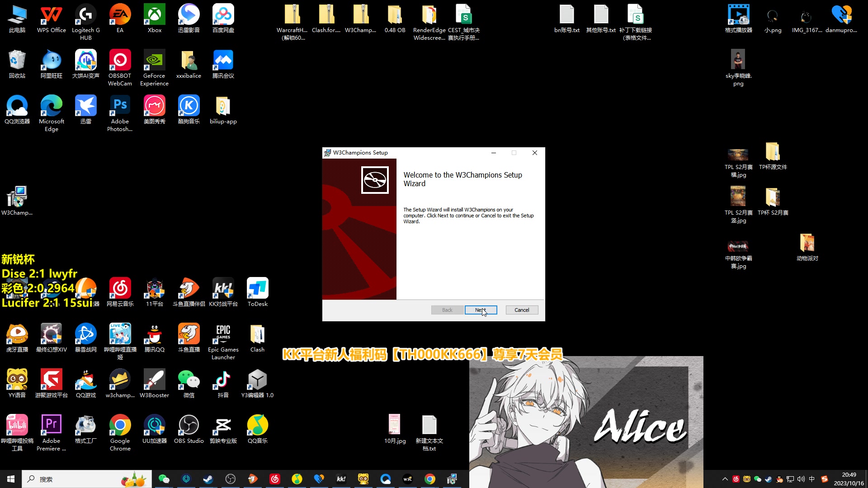This screenshot has width=868, height=488.
Task: Select the 其他账号.txt file
Action: pos(601,19)
